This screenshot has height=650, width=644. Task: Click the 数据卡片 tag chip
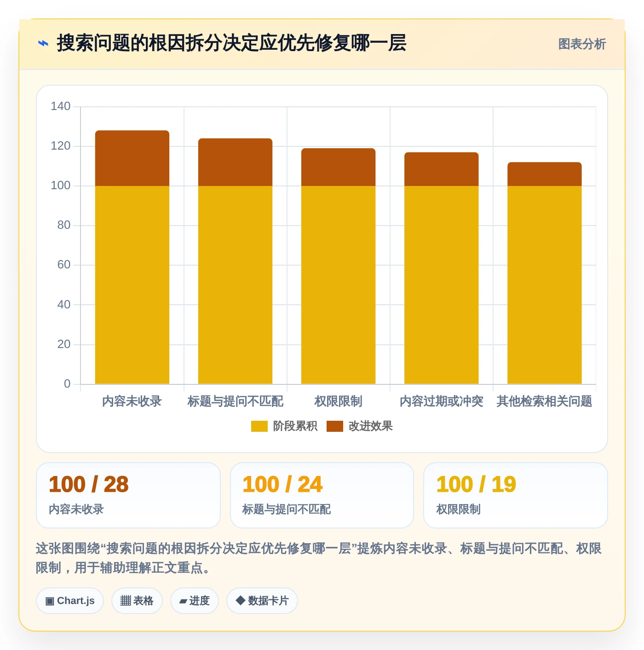coord(262,601)
